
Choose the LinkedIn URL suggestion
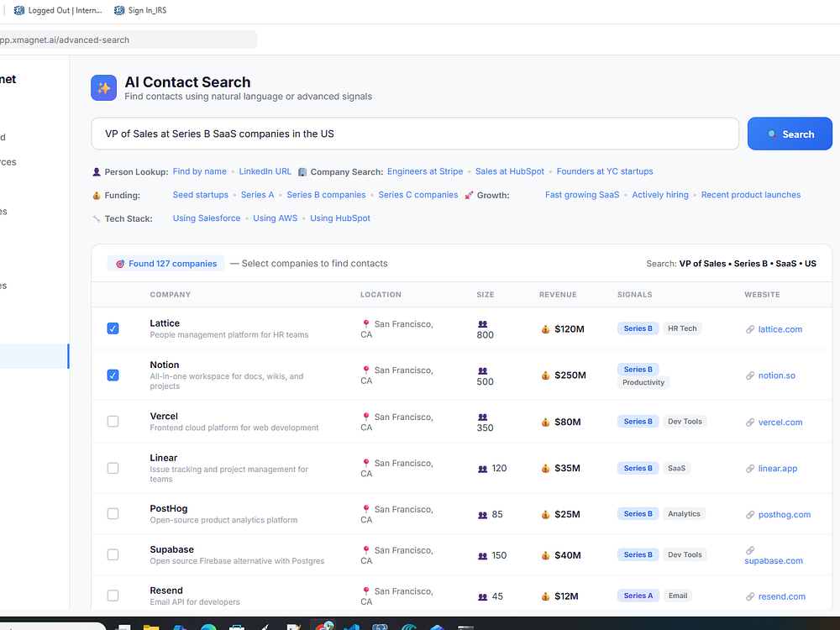(265, 171)
